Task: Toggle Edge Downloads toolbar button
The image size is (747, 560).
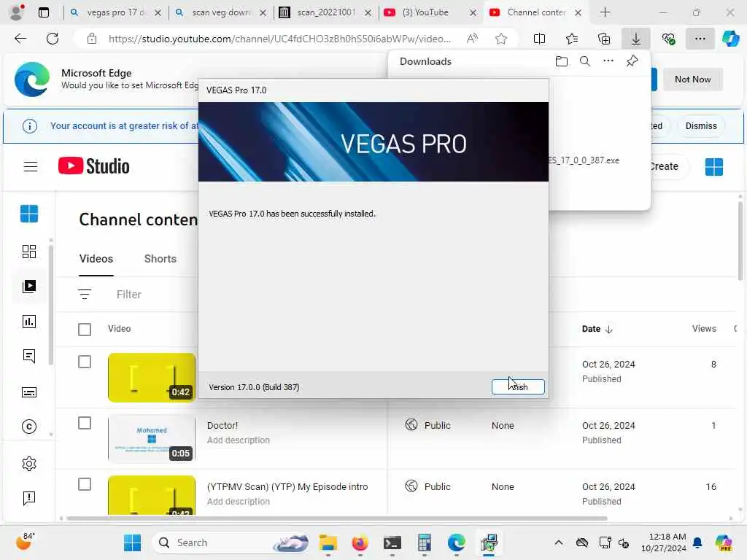Action: coord(636,39)
